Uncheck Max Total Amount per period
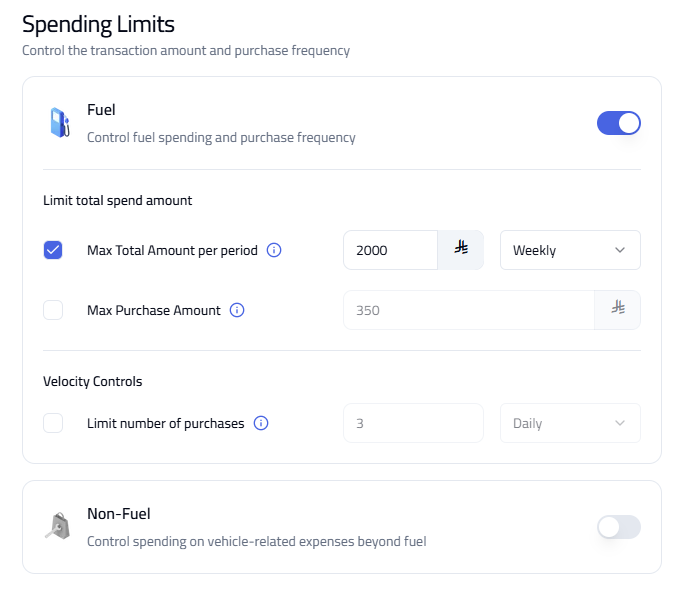 53,250
